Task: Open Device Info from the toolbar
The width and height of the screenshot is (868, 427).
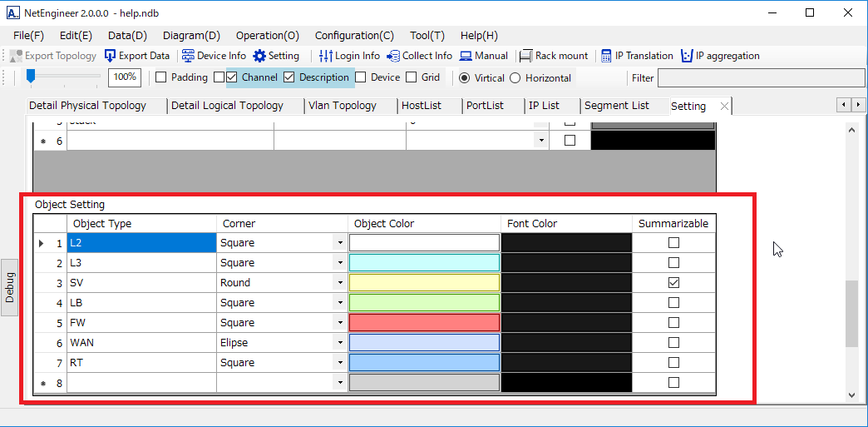Action: click(x=188, y=56)
